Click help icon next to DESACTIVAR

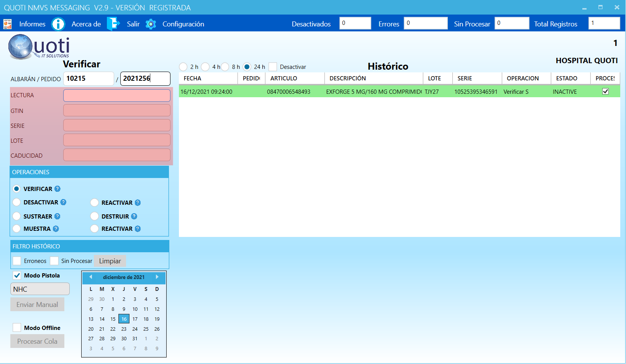tap(64, 202)
